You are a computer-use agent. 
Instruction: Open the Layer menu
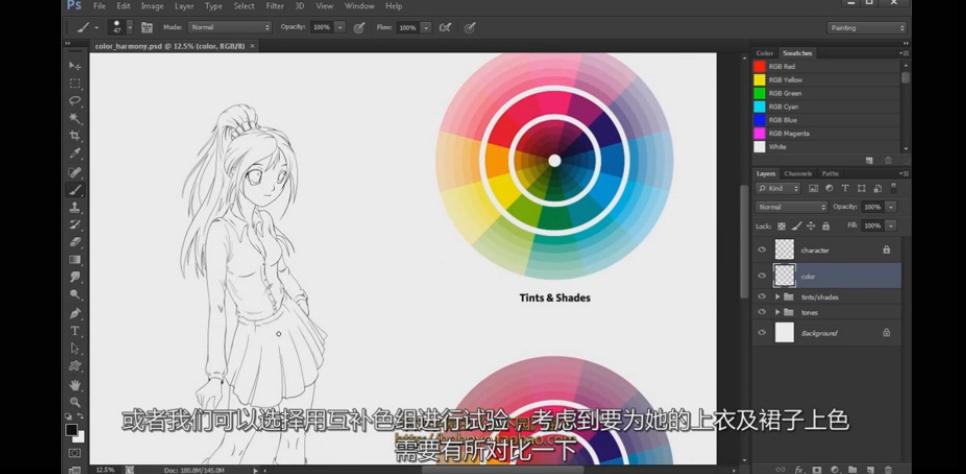[184, 6]
